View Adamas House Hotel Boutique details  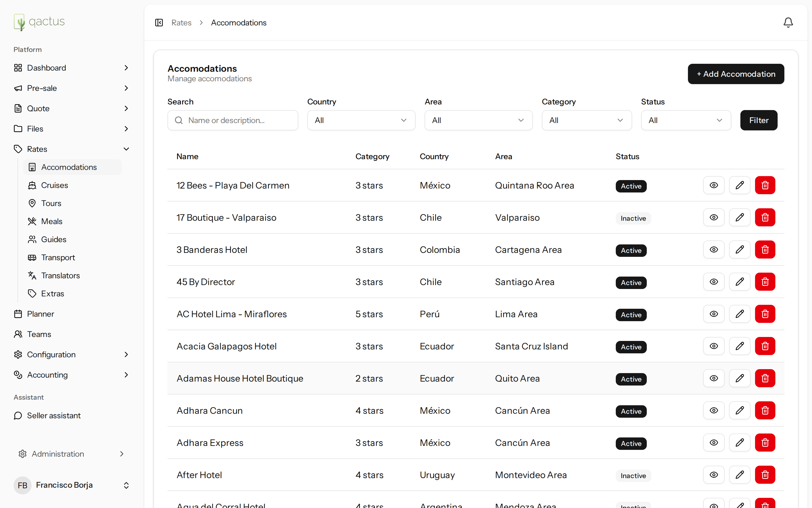[x=714, y=378]
